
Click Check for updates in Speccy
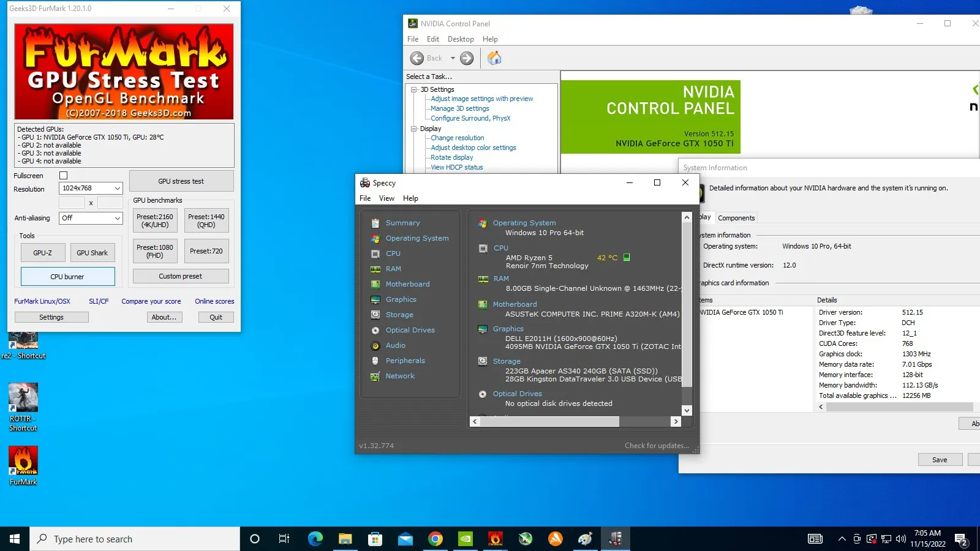coord(657,446)
